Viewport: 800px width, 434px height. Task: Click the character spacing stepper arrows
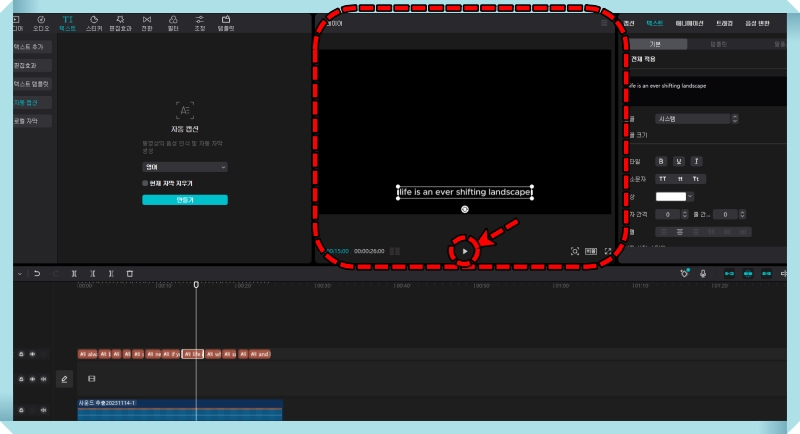[685, 215]
